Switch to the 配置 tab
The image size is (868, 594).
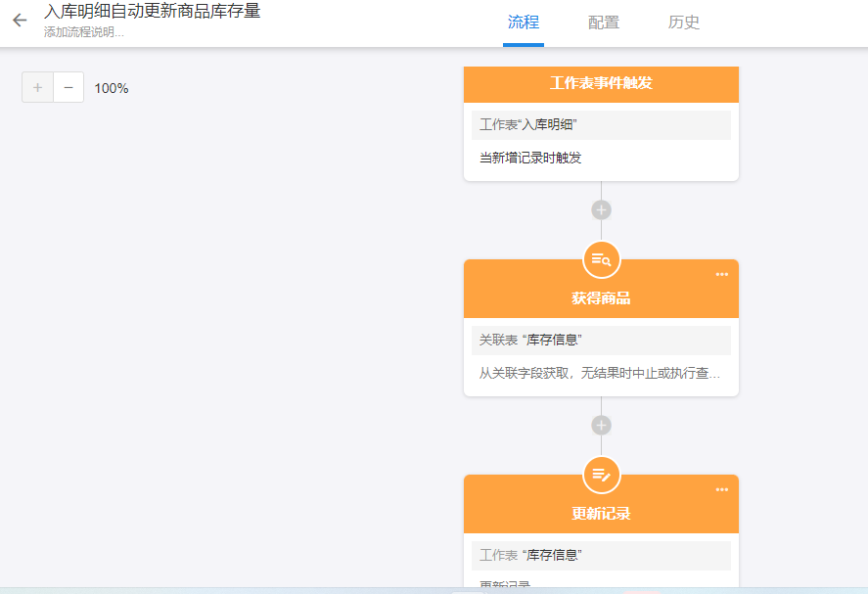(604, 23)
